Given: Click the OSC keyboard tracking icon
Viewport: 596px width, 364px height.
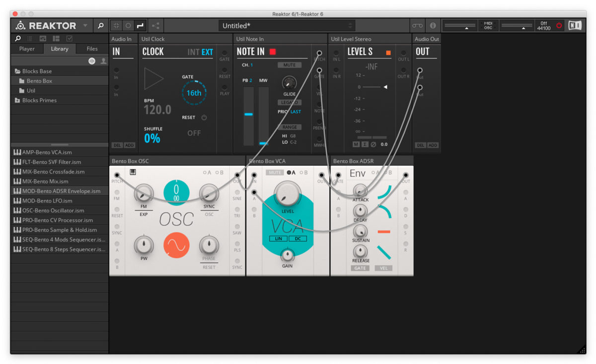Looking at the screenshot, I should [x=133, y=172].
